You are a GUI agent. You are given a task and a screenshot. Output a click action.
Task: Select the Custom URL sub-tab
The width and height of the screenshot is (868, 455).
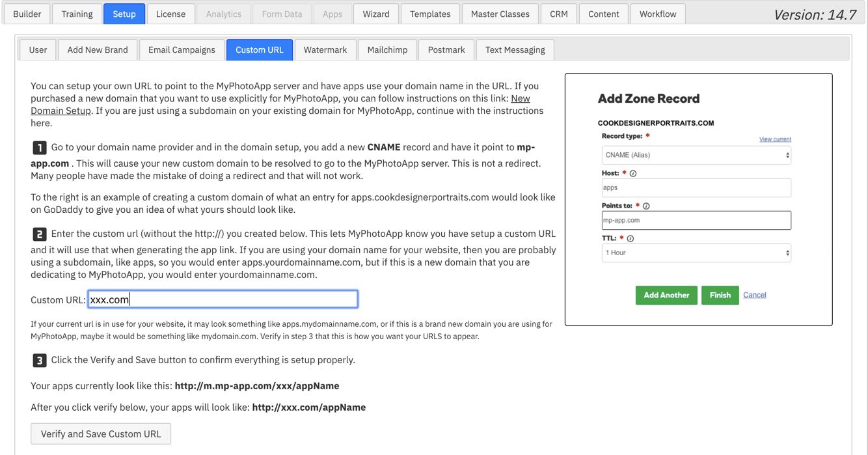click(260, 49)
